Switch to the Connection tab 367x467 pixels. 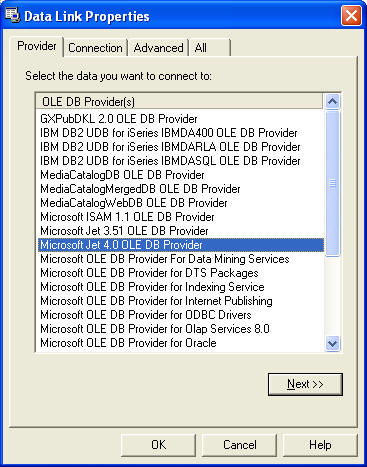[x=95, y=48]
